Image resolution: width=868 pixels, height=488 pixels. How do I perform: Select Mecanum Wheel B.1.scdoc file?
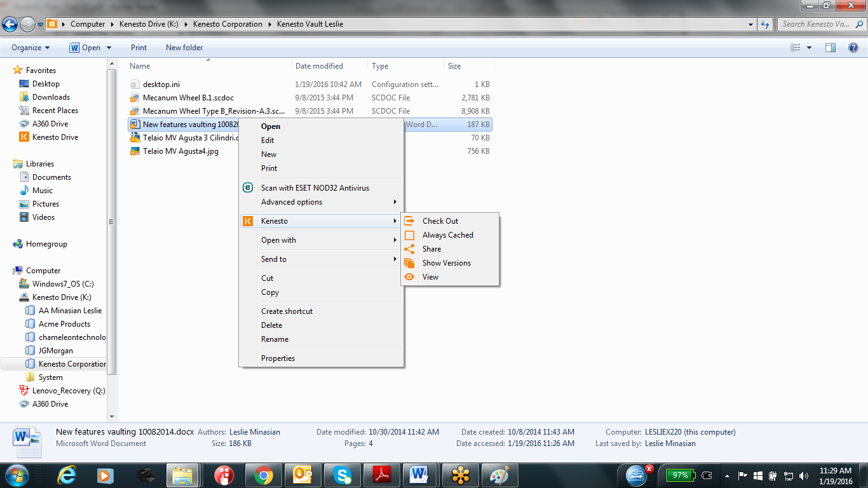coord(188,98)
